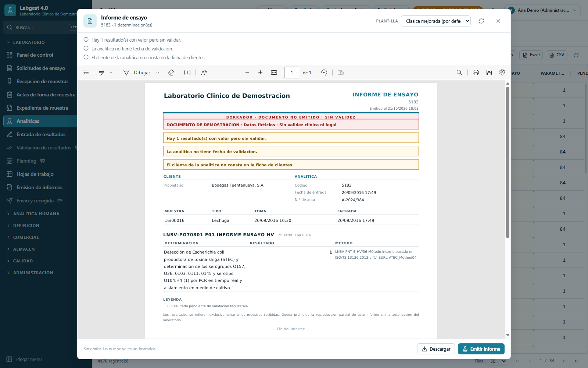Click the Dibujar draw tool
Viewport: 588px width, 368px height.
(137, 72)
